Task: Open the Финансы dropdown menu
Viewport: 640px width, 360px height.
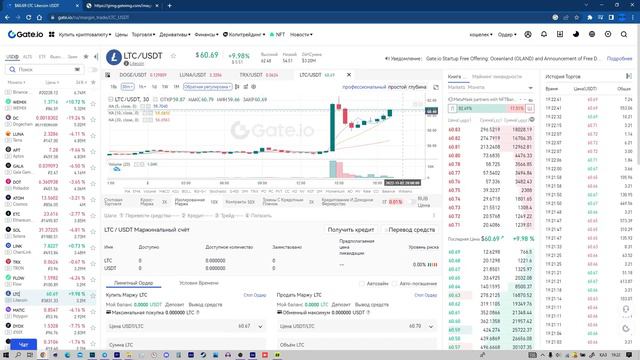Action: click(206, 35)
